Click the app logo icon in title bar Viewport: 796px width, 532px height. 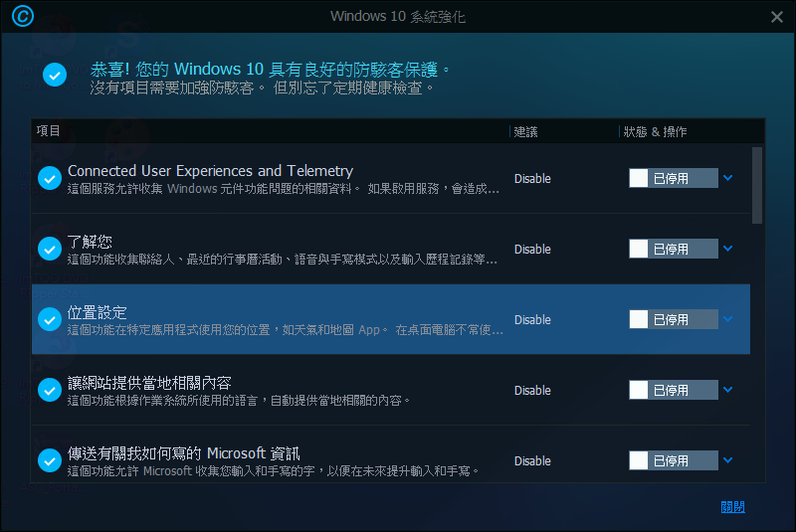pos(22,17)
